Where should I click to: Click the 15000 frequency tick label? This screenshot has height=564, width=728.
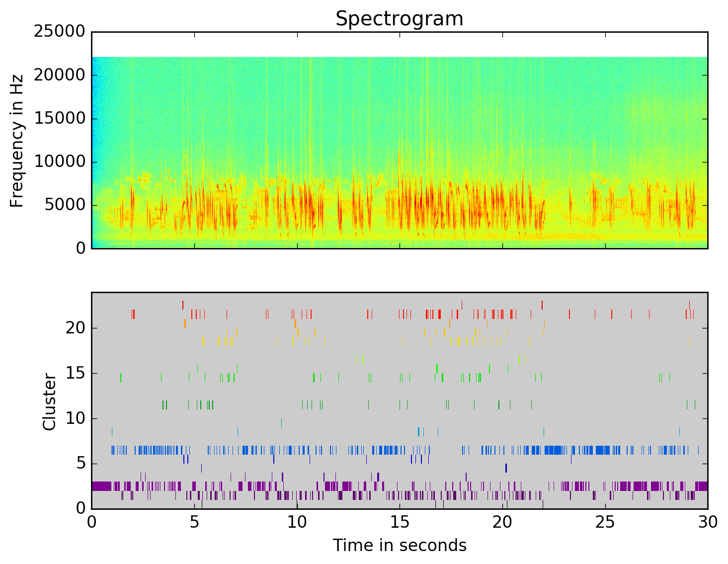pos(59,118)
